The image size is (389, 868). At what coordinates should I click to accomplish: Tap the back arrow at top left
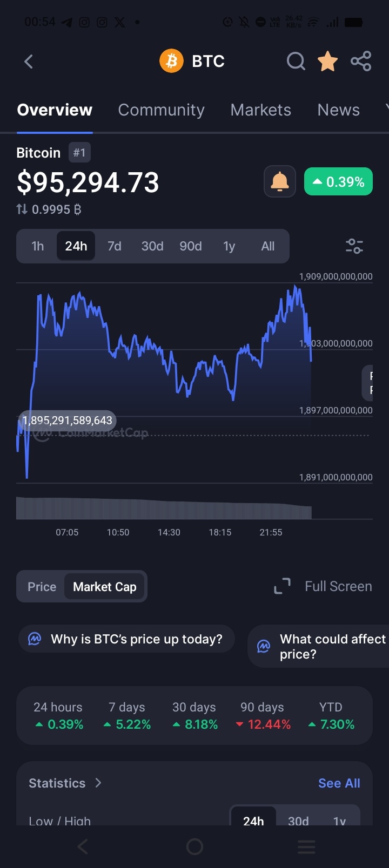tap(29, 62)
